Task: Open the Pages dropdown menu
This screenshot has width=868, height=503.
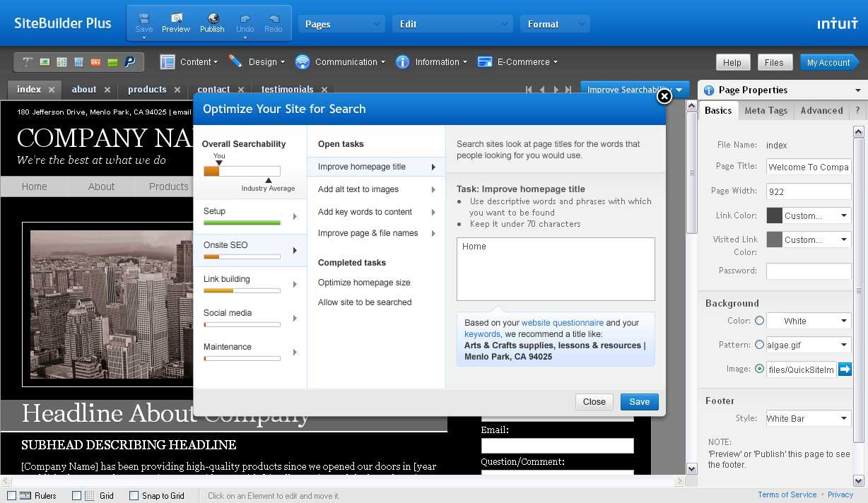Action: [341, 24]
